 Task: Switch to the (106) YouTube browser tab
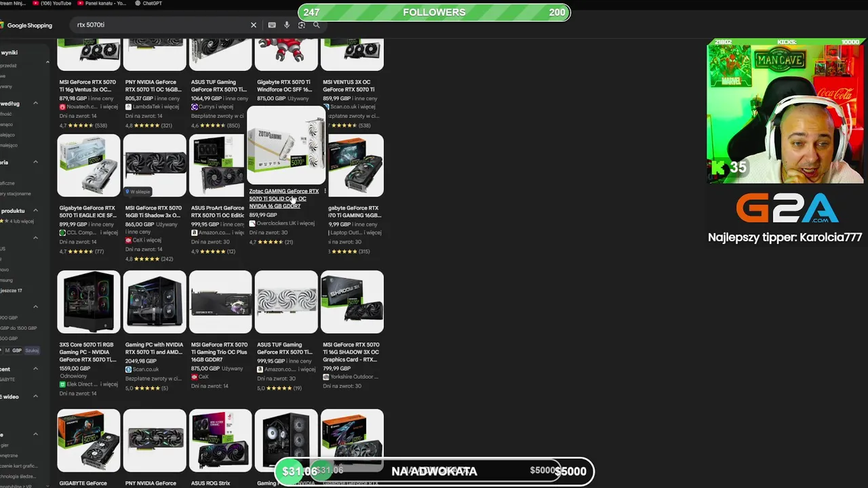pos(52,3)
